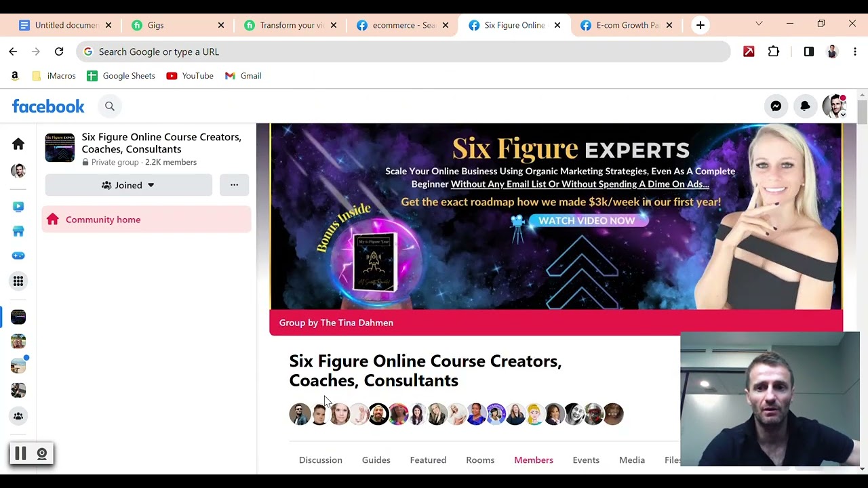
Task: Open the Amazon bookmark icon
Action: coord(15,76)
